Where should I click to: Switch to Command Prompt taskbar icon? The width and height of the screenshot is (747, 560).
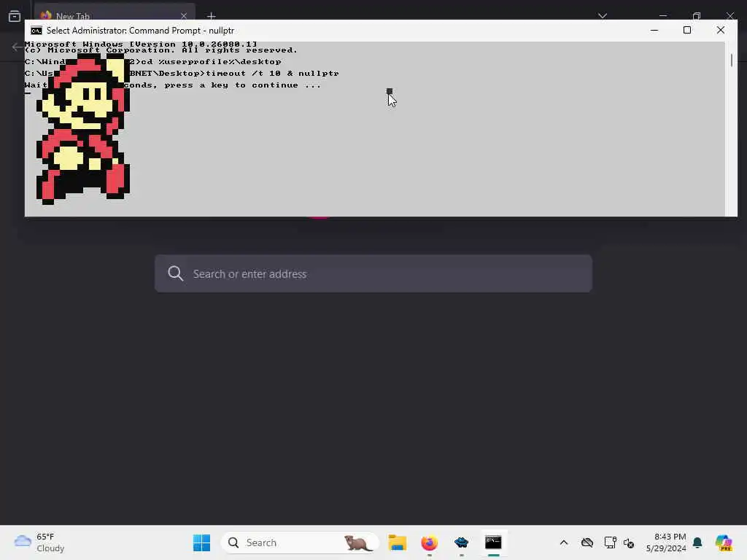pos(493,542)
